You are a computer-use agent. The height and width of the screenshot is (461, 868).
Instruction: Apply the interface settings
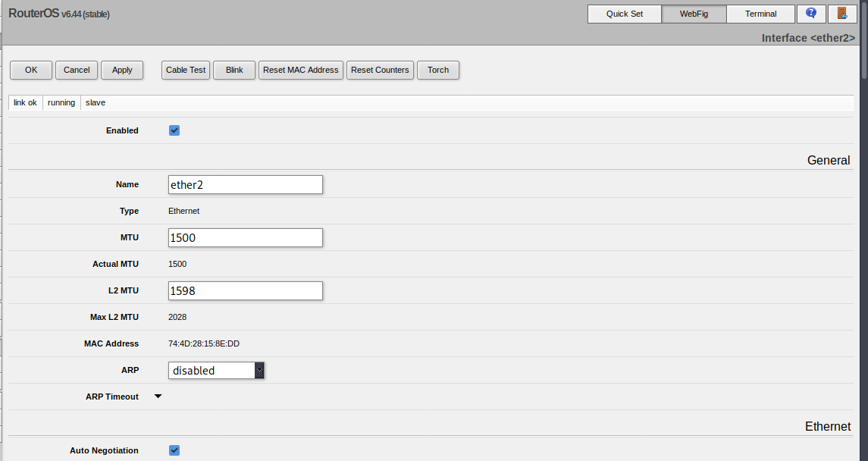click(122, 70)
